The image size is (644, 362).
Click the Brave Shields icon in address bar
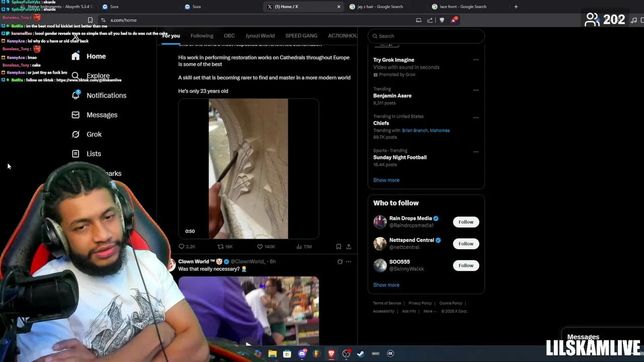(442, 20)
